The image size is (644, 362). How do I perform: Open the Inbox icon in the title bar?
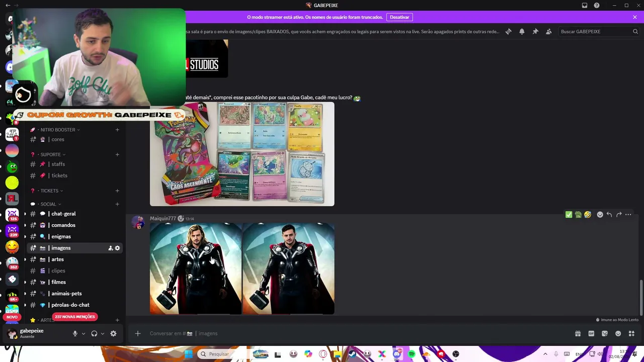(585, 5)
